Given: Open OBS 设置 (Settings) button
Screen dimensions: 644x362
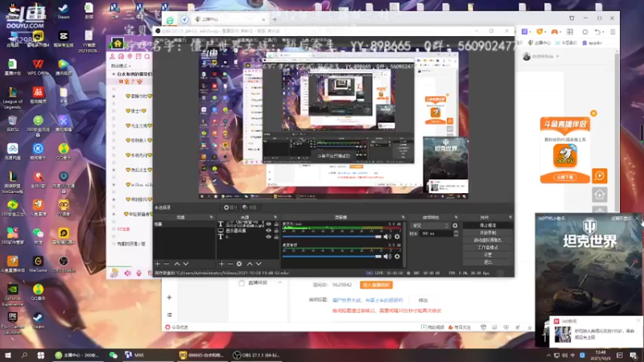Looking at the screenshot, I should 488,255.
